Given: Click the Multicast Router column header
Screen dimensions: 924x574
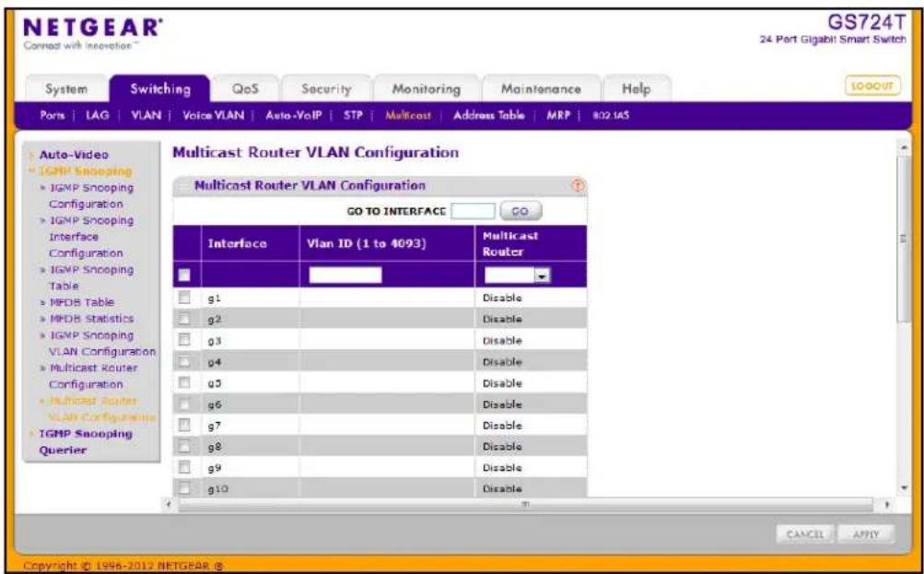Looking at the screenshot, I should [510, 243].
